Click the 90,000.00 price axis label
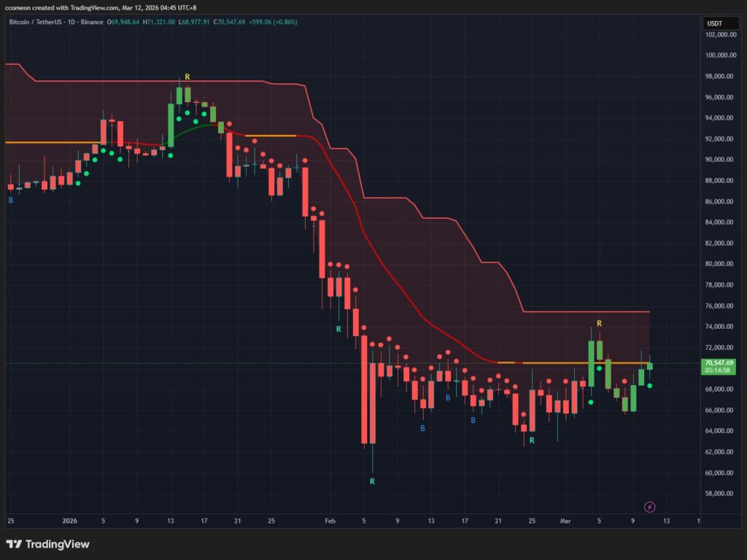The height and width of the screenshot is (560, 747). click(720, 160)
